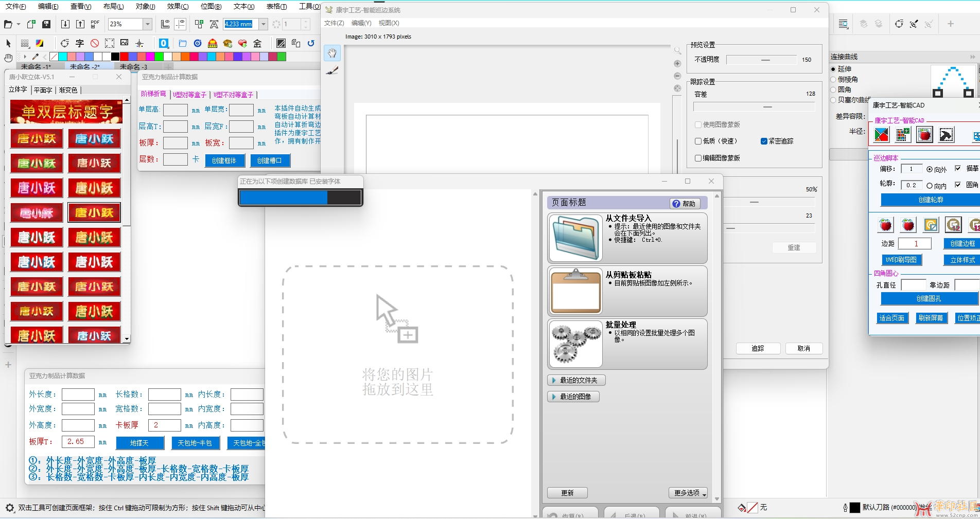
Task: Click the 创建轮廓 button
Action: point(931,200)
